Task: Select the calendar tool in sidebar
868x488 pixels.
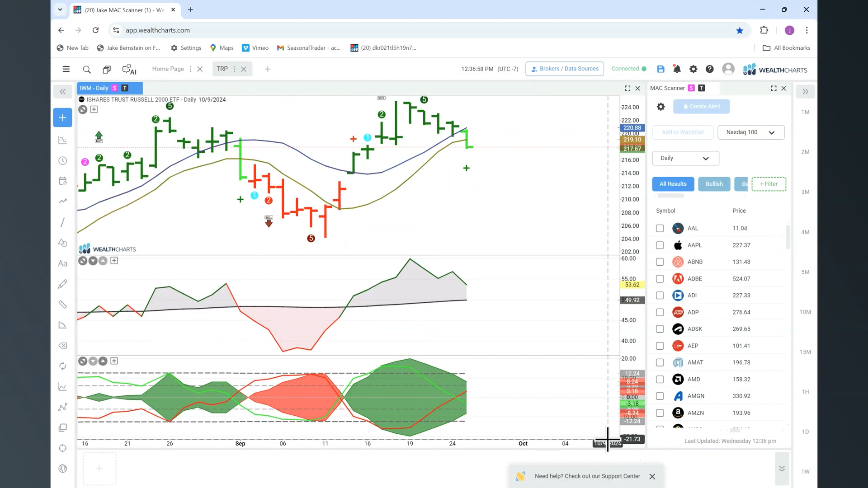Action: 62,181
